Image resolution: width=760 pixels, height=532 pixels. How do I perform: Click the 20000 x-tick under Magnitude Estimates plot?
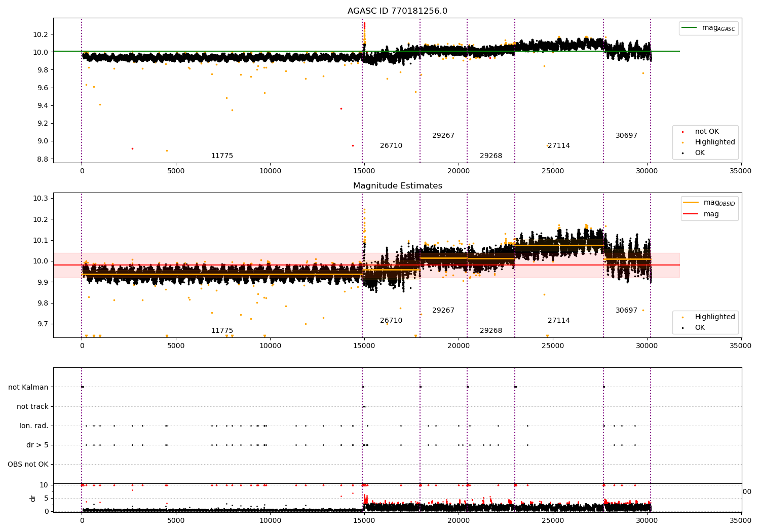pyautogui.click(x=459, y=346)
